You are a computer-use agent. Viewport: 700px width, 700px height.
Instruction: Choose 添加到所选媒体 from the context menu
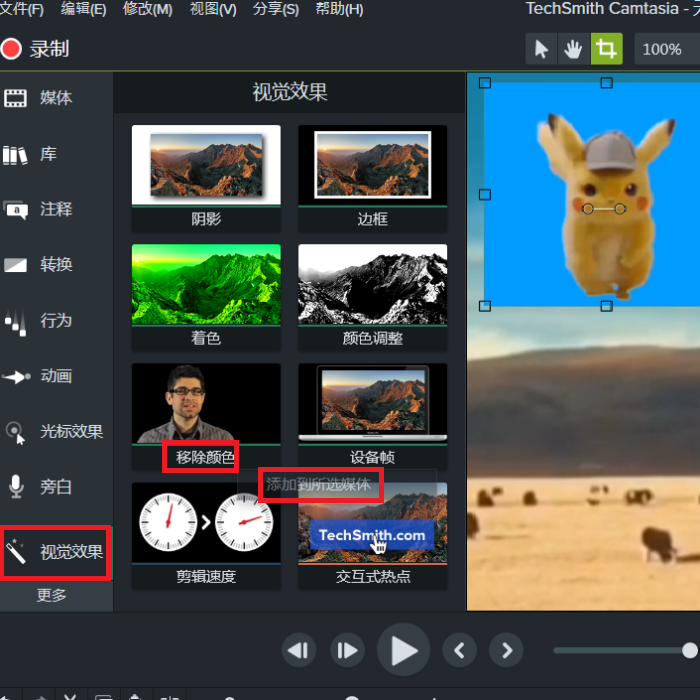(x=318, y=484)
